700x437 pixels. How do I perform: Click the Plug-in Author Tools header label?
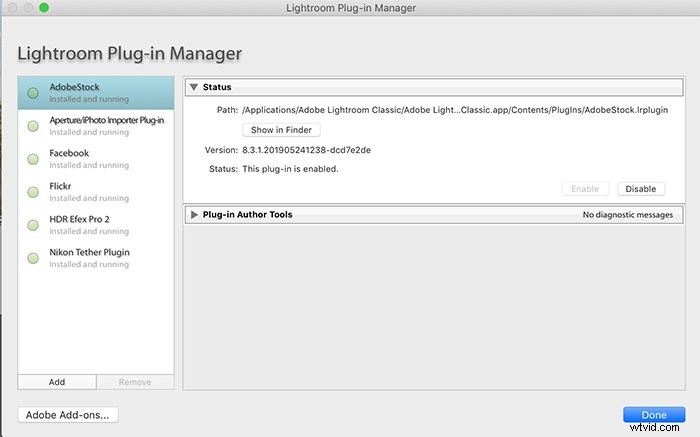[247, 215]
